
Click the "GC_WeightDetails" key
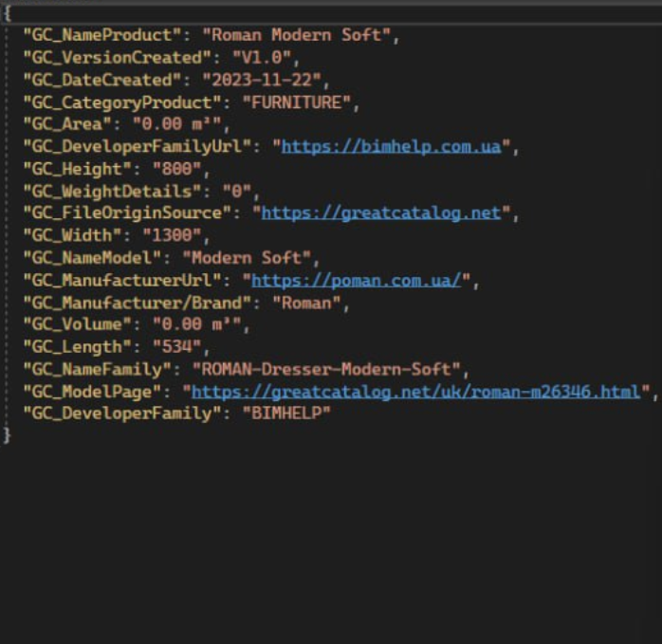point(111,192)
